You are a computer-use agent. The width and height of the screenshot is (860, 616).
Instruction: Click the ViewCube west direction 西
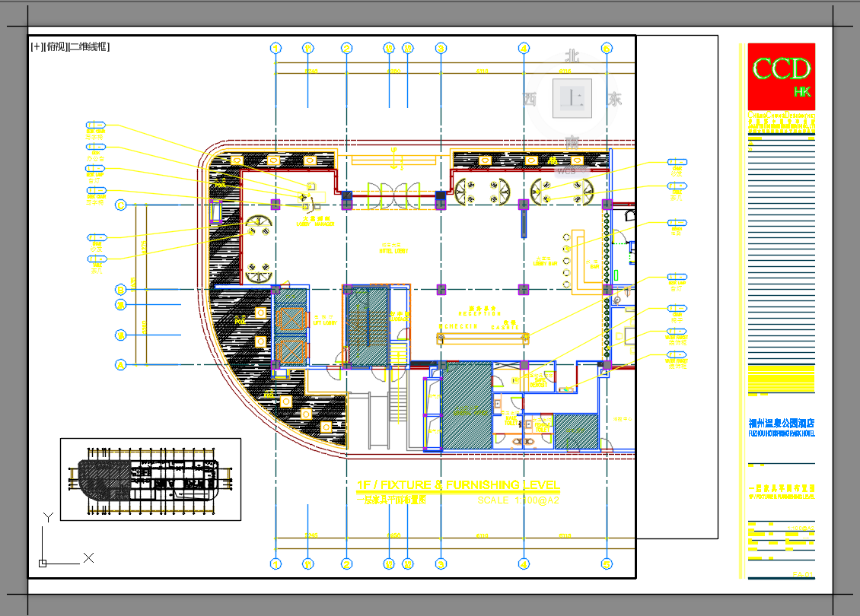click(529, 99)
